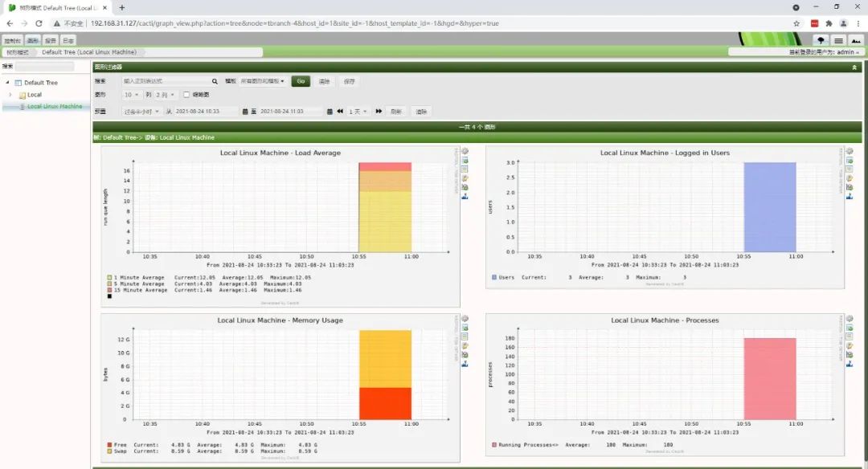Image resolution: width=868 pixels, height=469 pixels.
Task: Click the regular expression search field in the graph filter
Action: click(166, 81)
